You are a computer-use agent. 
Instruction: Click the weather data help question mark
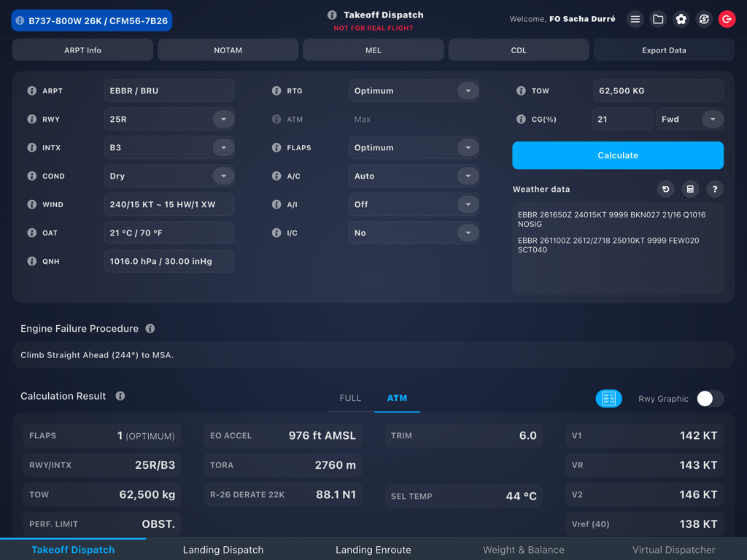coord(715,189)
